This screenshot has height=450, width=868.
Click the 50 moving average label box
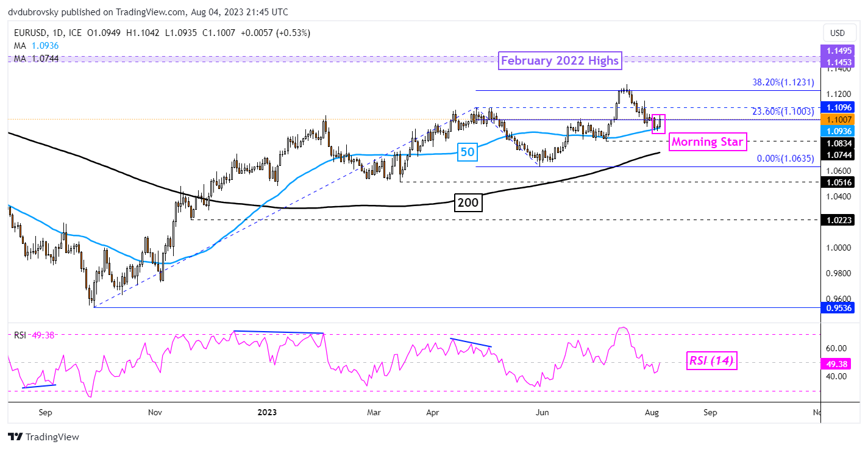(x=467, y=152)
